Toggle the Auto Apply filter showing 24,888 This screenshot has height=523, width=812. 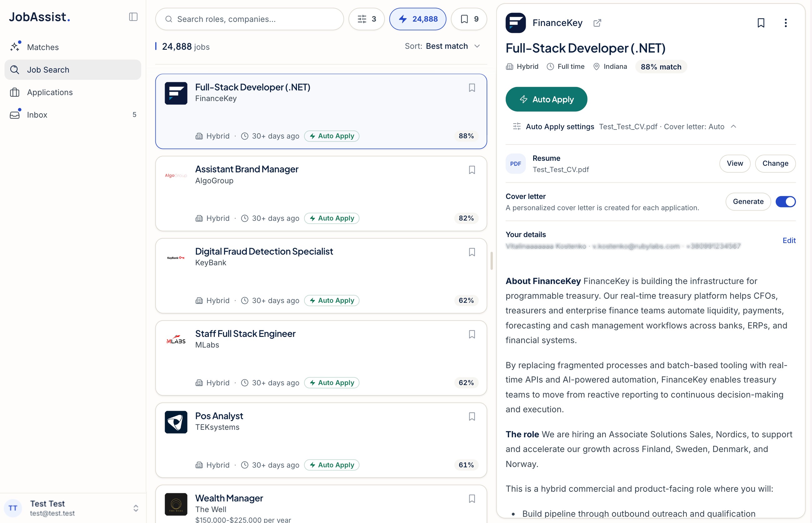(418, 19)
